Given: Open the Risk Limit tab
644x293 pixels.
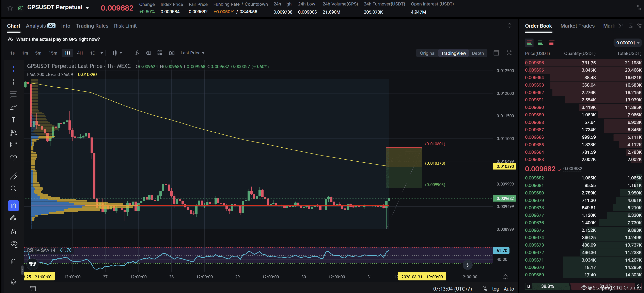Looking at the screenshot, I should (x=125, y=26).
